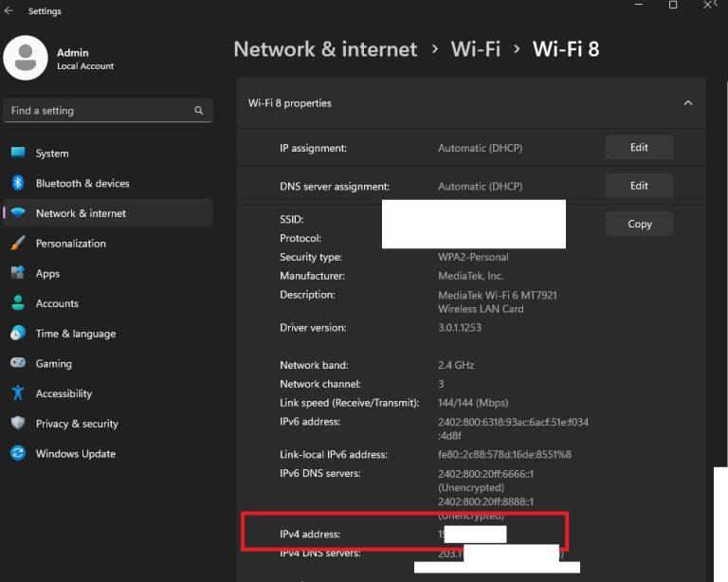Click the Bluetooth & devices icon
This screenshot has width=728, height=582.
click(17, 183)
